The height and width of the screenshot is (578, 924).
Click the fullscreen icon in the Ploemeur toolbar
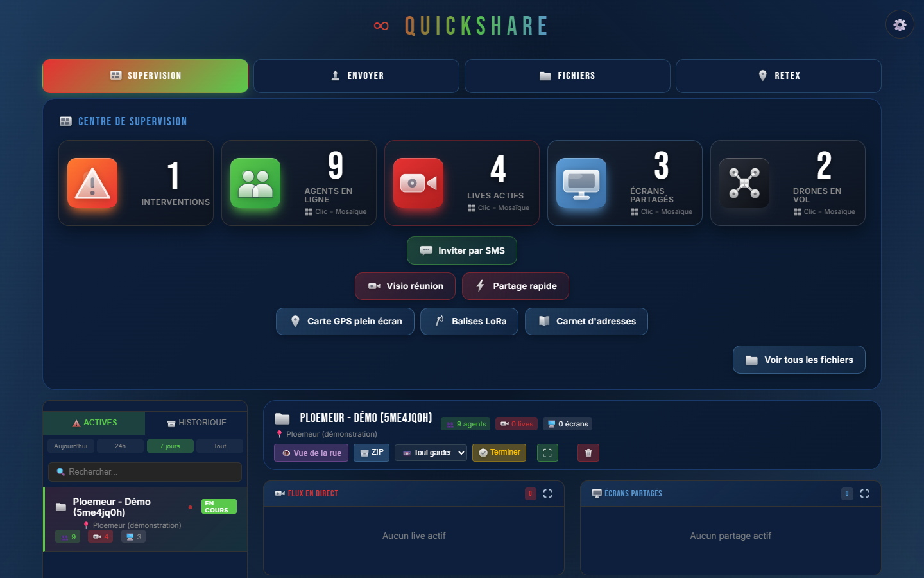(x=547, y=453)
